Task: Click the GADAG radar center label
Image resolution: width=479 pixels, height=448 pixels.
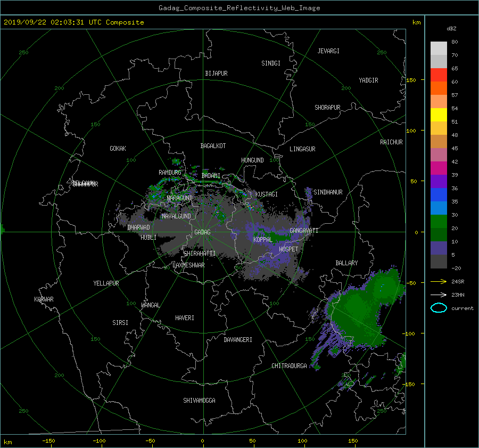Action: tap(203, 232)
